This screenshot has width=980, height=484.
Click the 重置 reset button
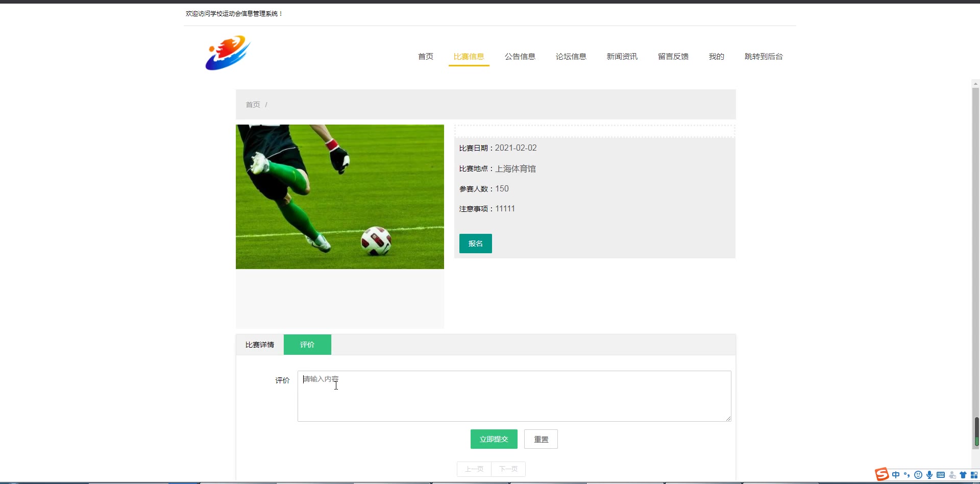(541, 439)
